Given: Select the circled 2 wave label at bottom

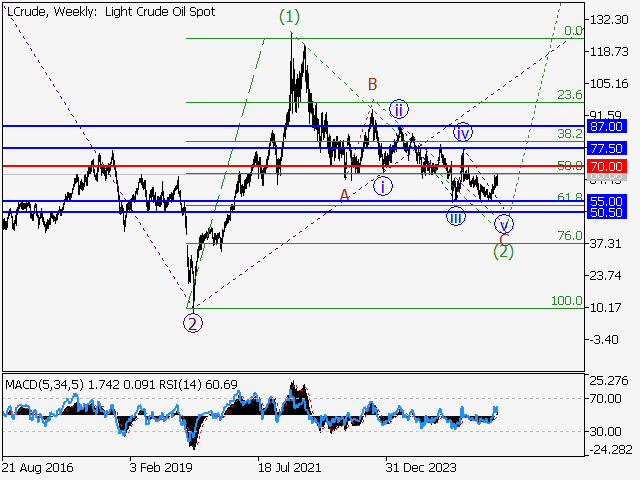Looking at the screenshot, I should (x=191, y=322).
